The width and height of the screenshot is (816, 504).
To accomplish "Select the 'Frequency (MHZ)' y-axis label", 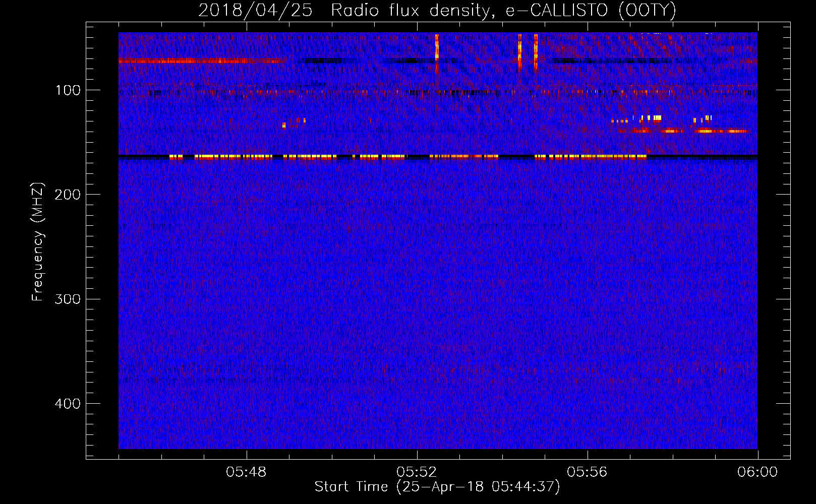I will pyautogui.click(x=38, y=242).
